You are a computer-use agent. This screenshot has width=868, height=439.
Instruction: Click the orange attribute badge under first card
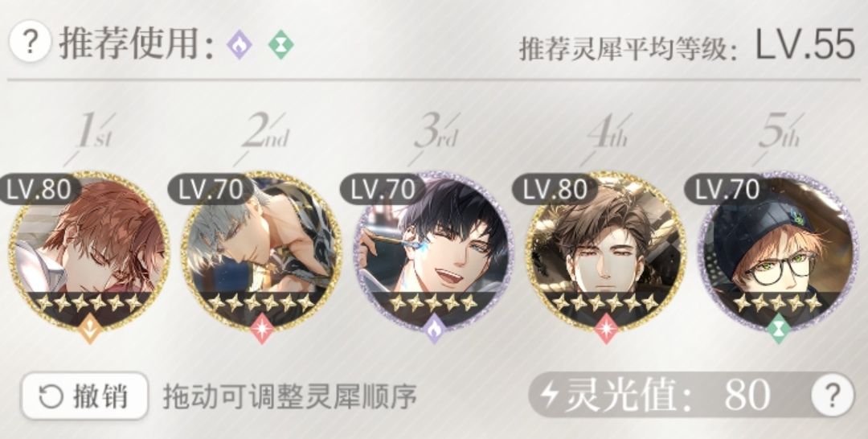pos(90,328)
